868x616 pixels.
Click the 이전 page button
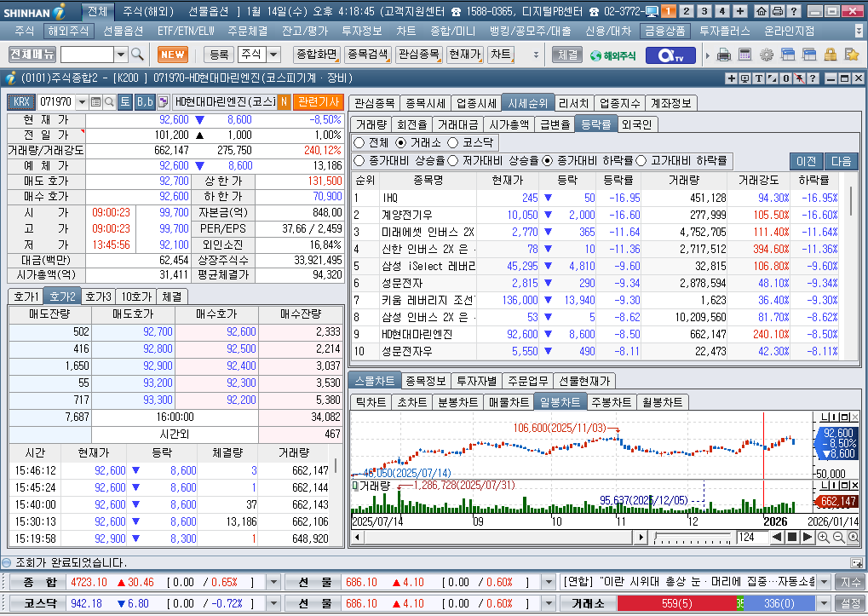(x=806, y=161)
